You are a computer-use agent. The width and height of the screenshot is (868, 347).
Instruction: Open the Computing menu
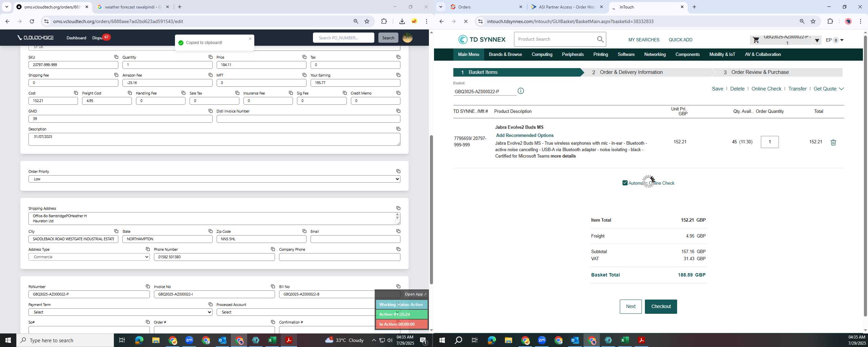tap(542, 55)
